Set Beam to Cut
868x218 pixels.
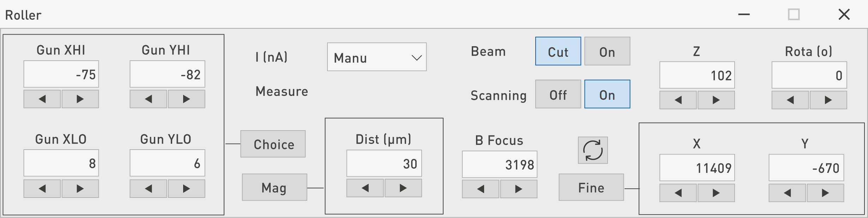[x=558, y=52]
